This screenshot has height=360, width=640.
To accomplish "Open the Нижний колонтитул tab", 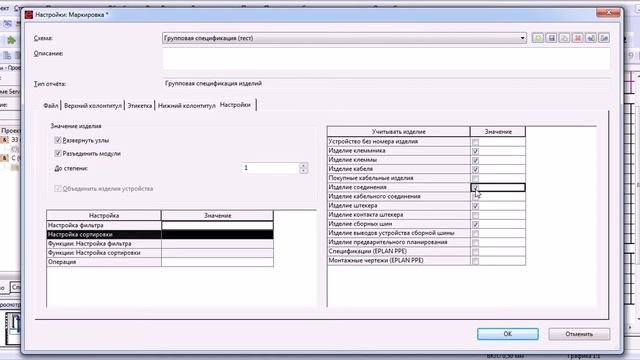I will [187, 105].
